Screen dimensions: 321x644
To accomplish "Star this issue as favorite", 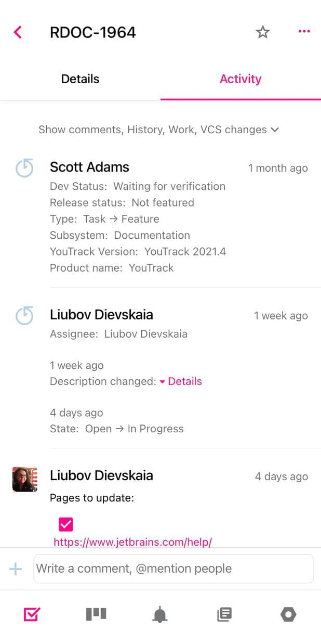I will pos(263,32).
